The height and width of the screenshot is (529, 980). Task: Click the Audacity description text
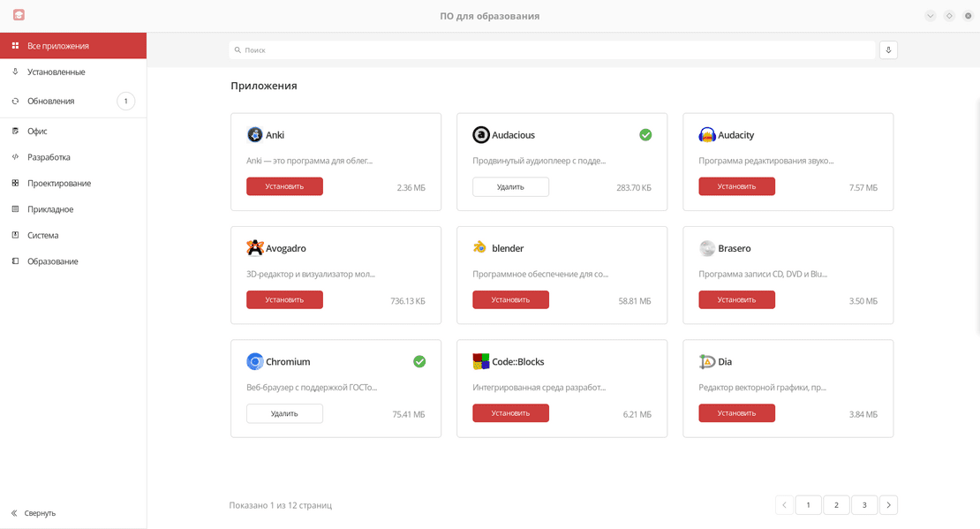pos(766,161)
